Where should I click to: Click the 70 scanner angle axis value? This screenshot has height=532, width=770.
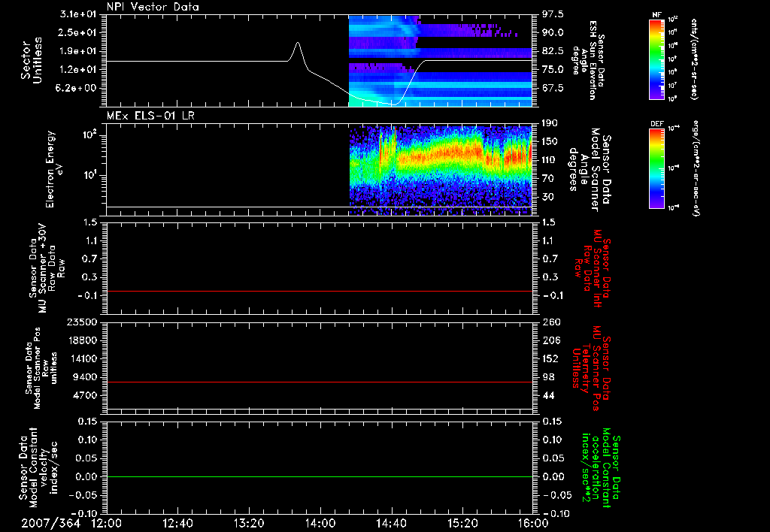click(547, 179)
